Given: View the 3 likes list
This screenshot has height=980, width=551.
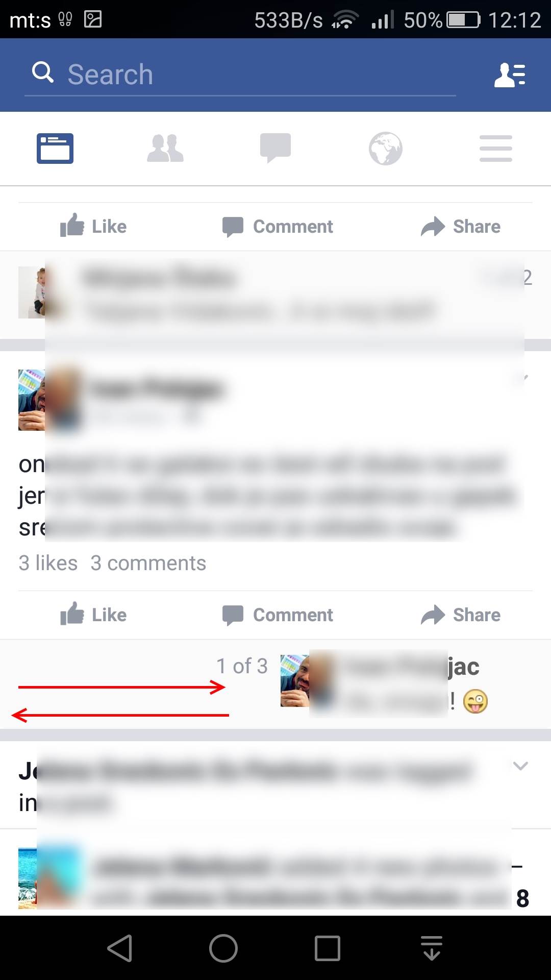Looking at the screenshot, I should [48, 563].
